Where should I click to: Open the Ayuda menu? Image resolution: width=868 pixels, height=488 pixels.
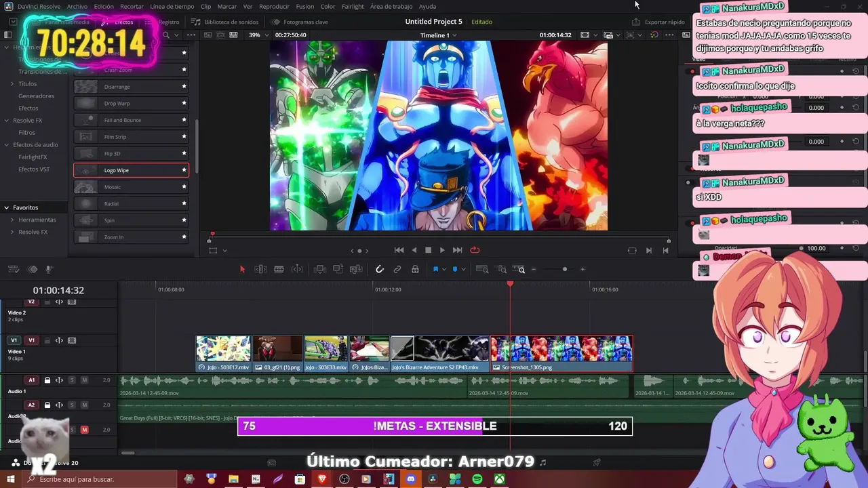click(427, 6)
